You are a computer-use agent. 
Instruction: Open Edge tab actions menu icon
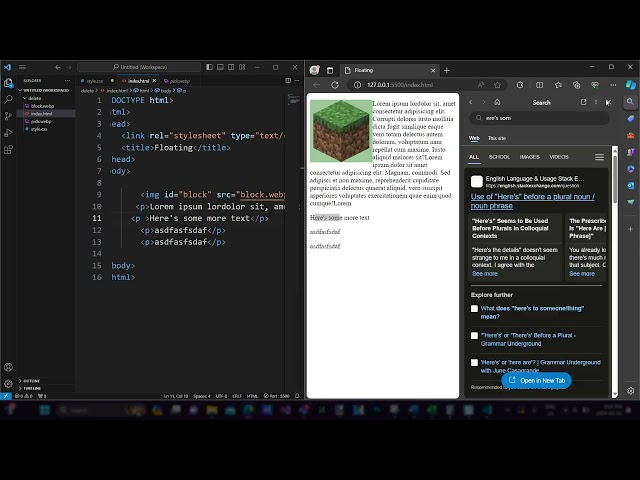tap(330, 70)
